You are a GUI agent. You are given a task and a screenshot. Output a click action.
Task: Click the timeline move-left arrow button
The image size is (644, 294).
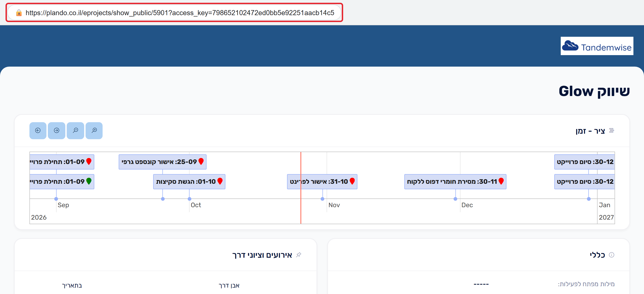[x=38, y=130]
